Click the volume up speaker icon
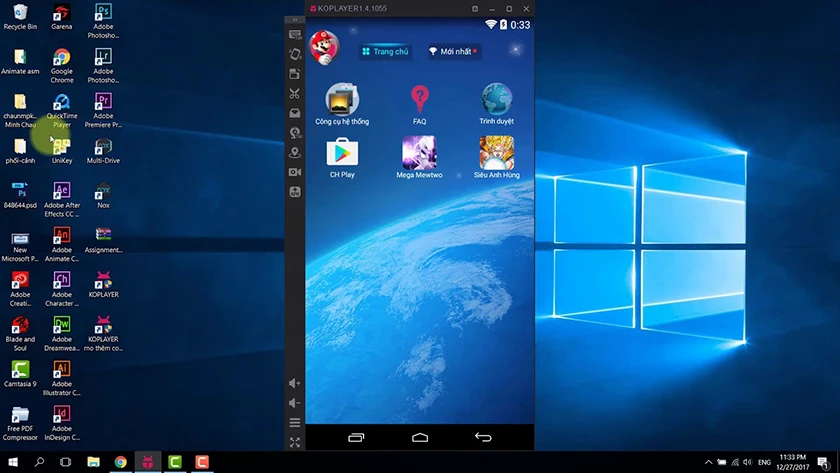 pyautogui.click(x=295, y=383)
